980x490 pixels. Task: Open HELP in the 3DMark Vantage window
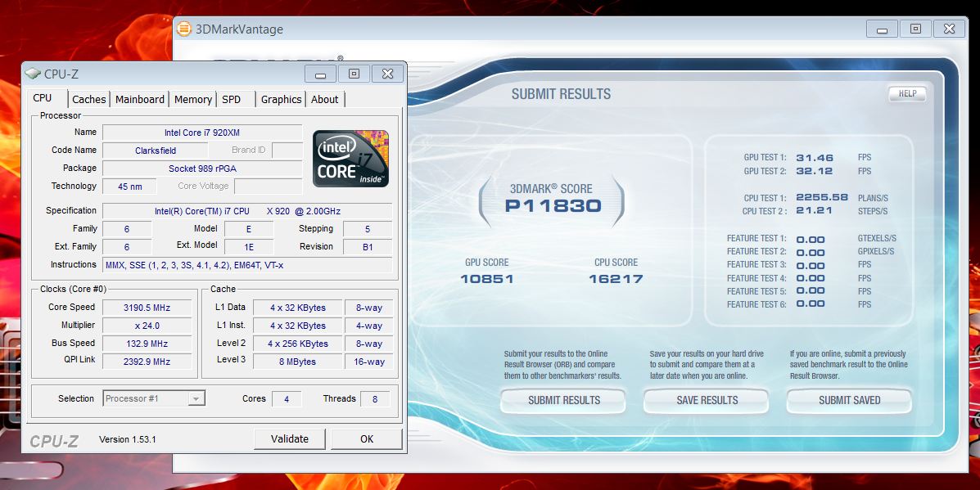[x=907, y=93]
